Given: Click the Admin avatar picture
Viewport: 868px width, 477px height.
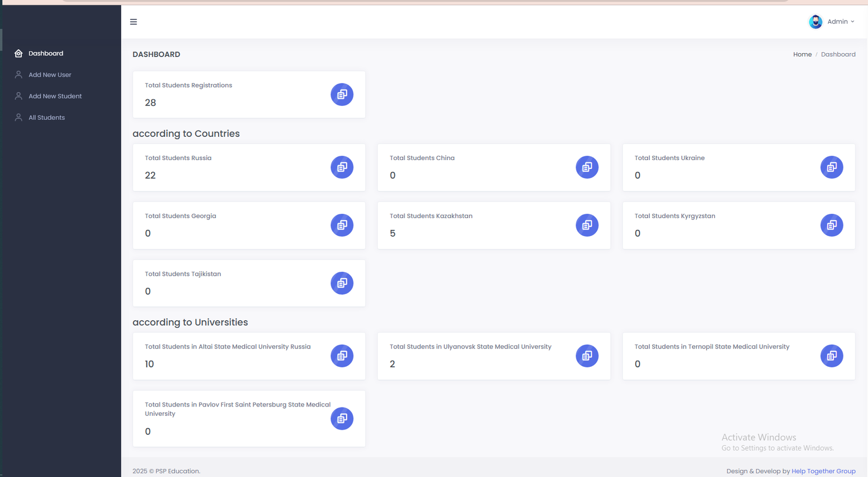Looking at the screenshot, I should 815,22.
